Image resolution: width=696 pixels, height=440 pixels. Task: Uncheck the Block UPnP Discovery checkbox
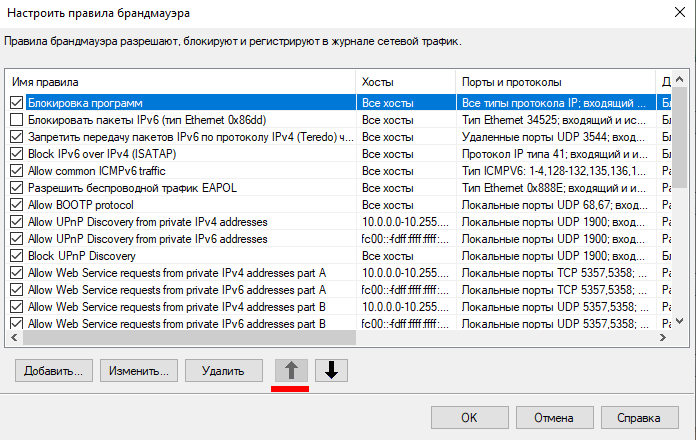(16, 256)
